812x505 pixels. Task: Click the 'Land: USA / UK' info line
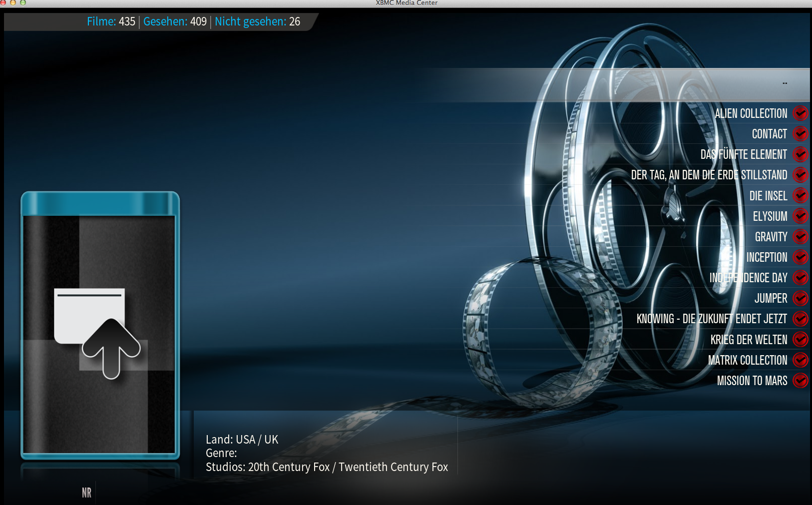[242, 440]
